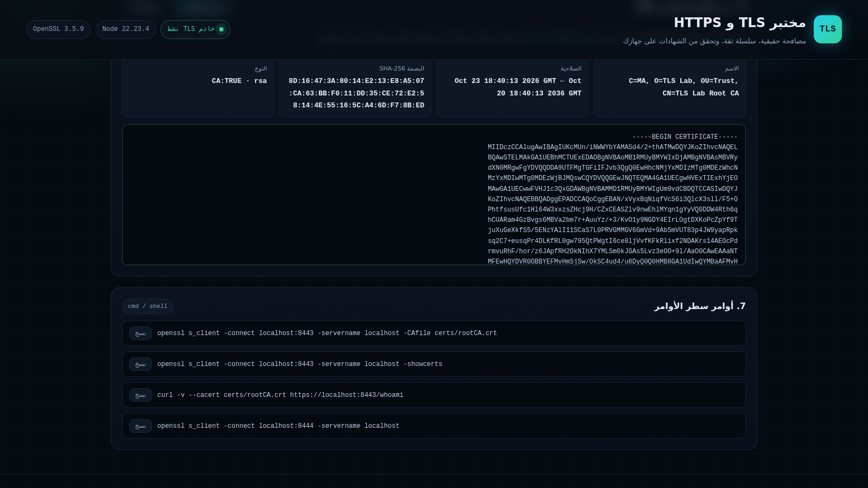Click the OpenSSL 3.5.9 version pill
This screenshot has width=868, height=488.
(59, 29)
